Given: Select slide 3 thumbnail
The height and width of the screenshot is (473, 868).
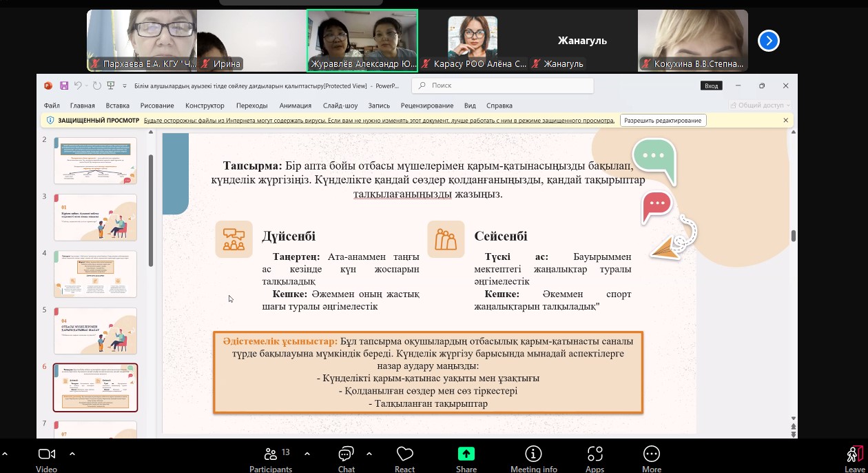Looking at the screenshot, I should pos(95,217).
